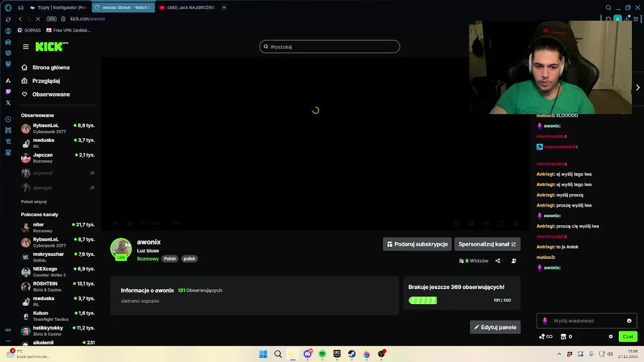The width and height of the screenshot is (644, 362).
Task: Open offline channel szymool
Action: pos(58,173)
